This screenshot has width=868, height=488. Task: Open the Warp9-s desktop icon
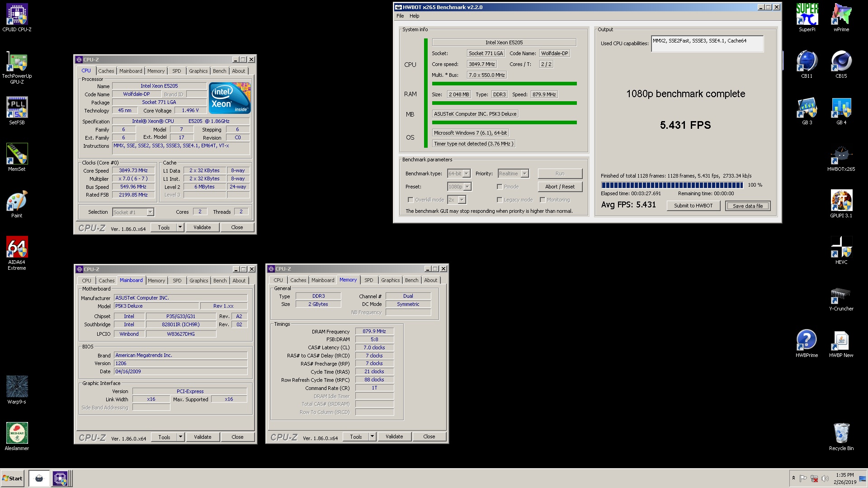(17, 390)
